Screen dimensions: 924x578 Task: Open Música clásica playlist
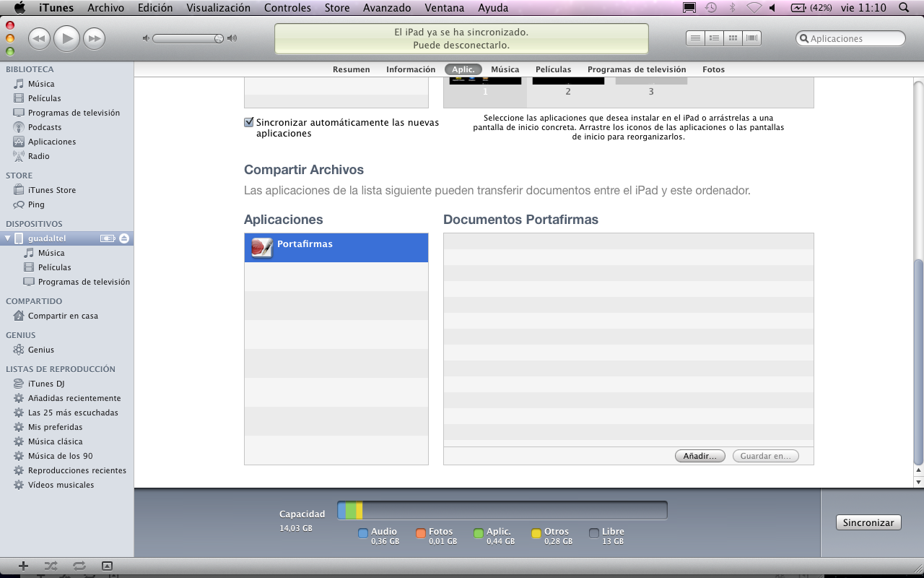pos(55,441)
